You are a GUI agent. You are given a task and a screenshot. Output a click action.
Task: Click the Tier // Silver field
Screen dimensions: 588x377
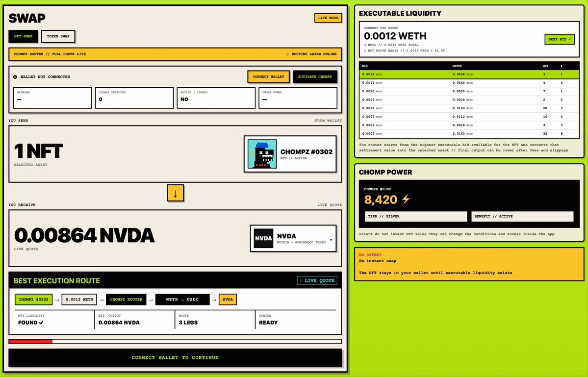[x=416, y=216]
